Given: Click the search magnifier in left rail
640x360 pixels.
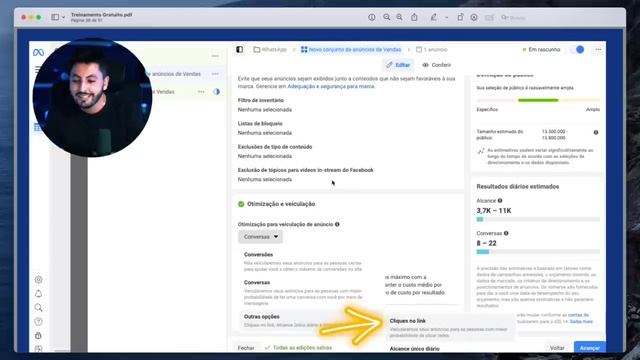Looking at the screenshot, I should [x=38, y=307].
